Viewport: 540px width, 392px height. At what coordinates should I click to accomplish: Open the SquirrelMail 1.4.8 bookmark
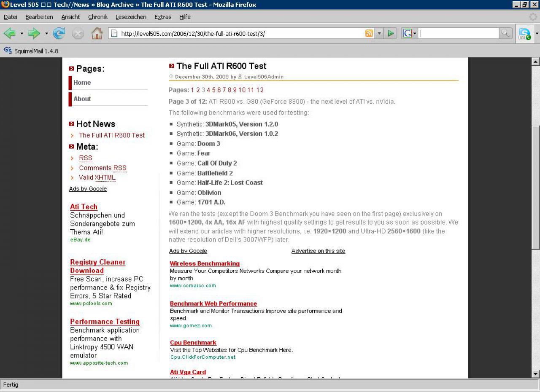point(31,51)
